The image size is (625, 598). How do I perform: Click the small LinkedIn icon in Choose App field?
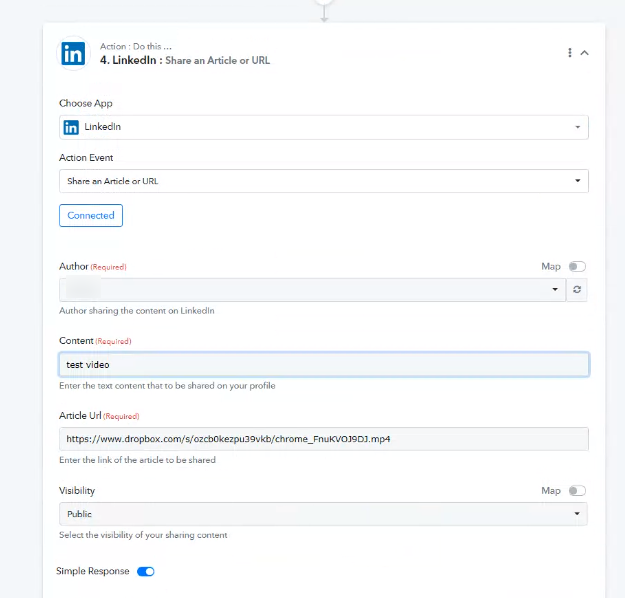(x=71, y=128)
